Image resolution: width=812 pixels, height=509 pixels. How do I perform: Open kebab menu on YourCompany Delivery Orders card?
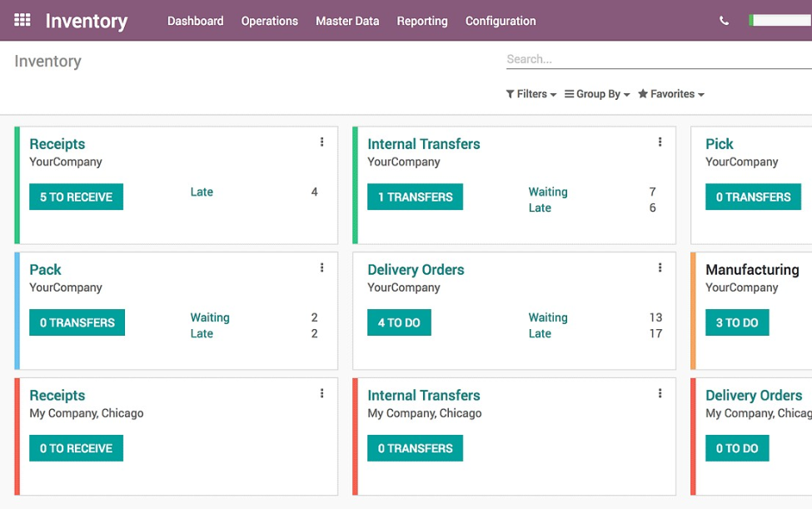pyautogui.click(x=660, y=267)
